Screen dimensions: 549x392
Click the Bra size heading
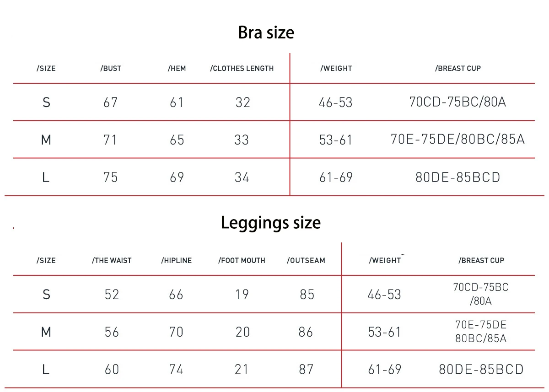click(266, 33)
